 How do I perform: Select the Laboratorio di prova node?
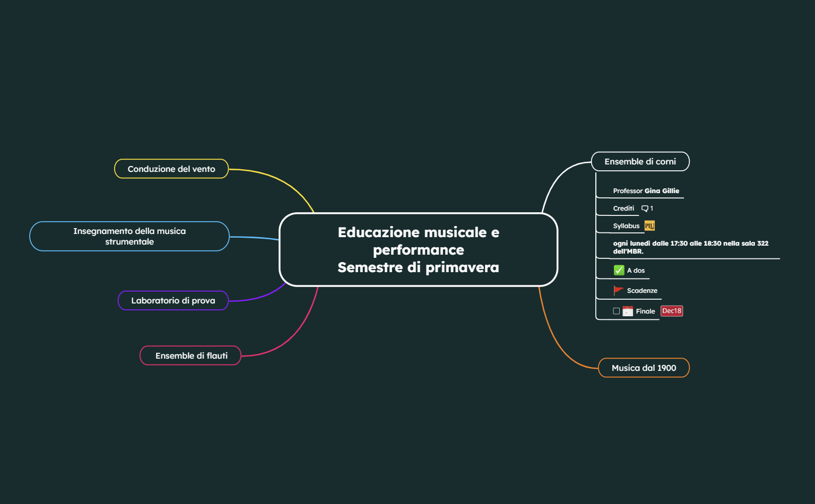click(x=173, y=301)
